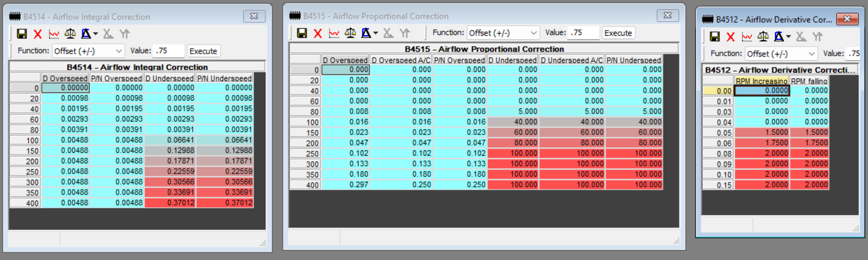Viewport: 868px width, 260px height.
Task: Click Execute in the B4515 window
Action: [618, 33]
